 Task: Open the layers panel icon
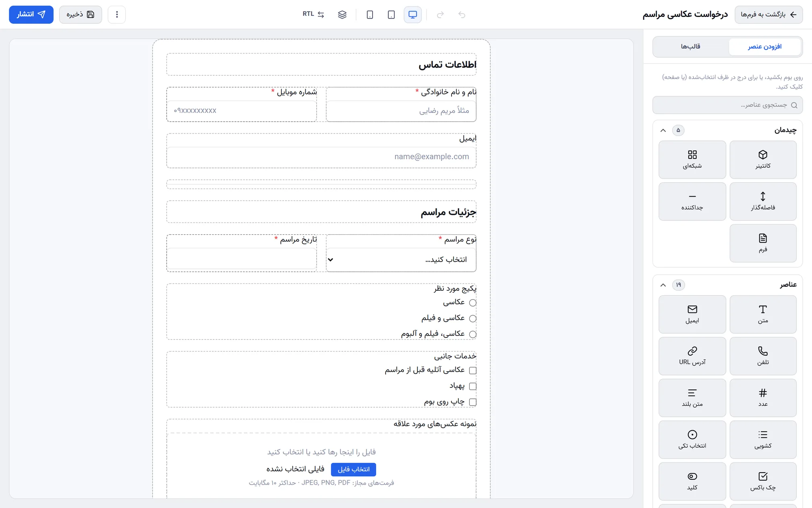(342, 15)
